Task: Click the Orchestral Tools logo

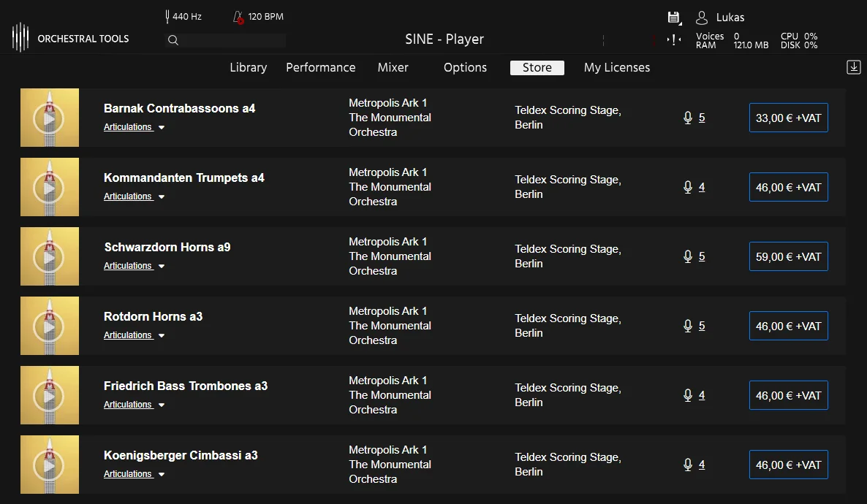Action: click(x=20, y=37)
